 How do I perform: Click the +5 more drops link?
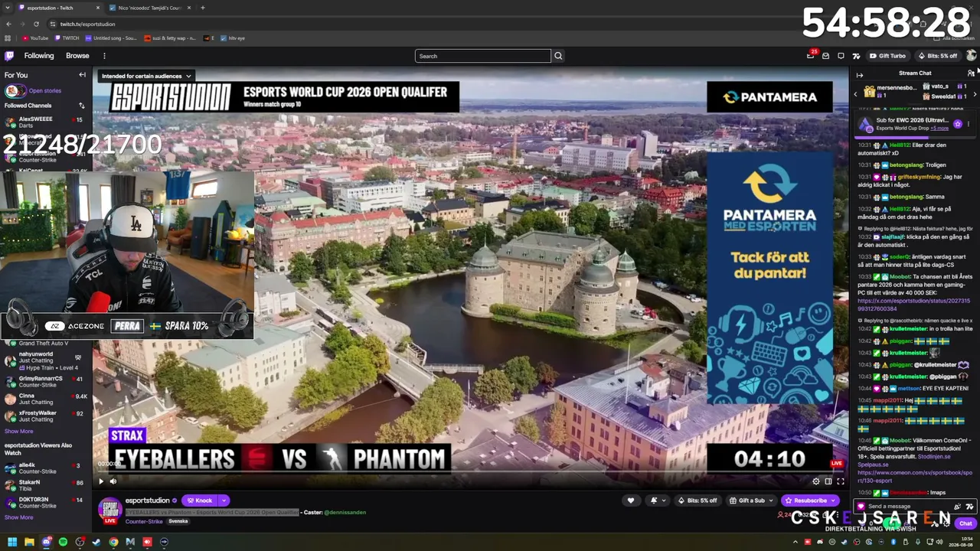tap(939, 128)
